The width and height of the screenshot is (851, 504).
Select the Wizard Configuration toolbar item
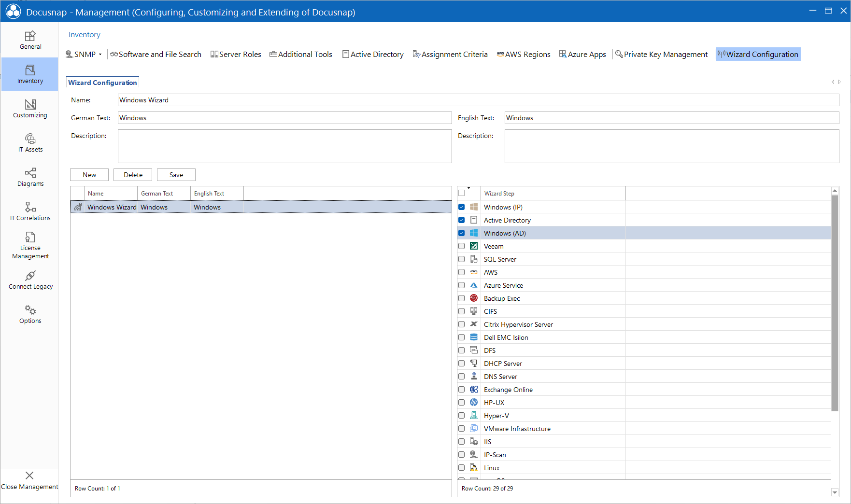(758, 55)
